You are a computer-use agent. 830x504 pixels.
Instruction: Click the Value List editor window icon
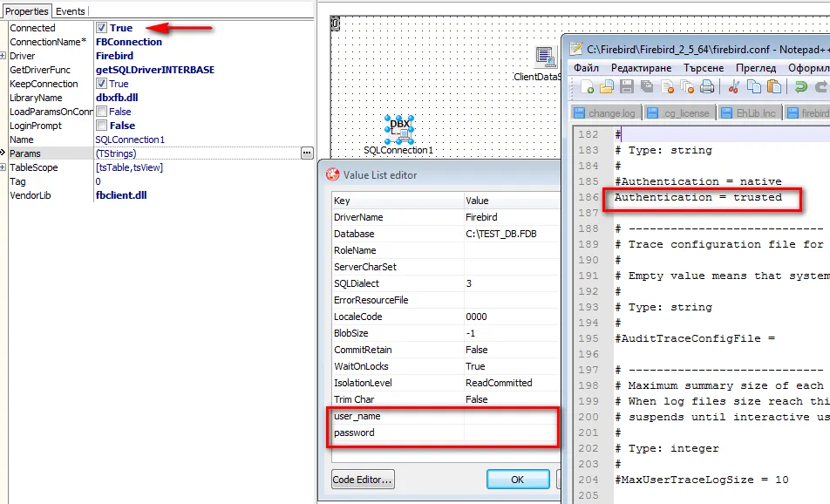tap(332, 174)
